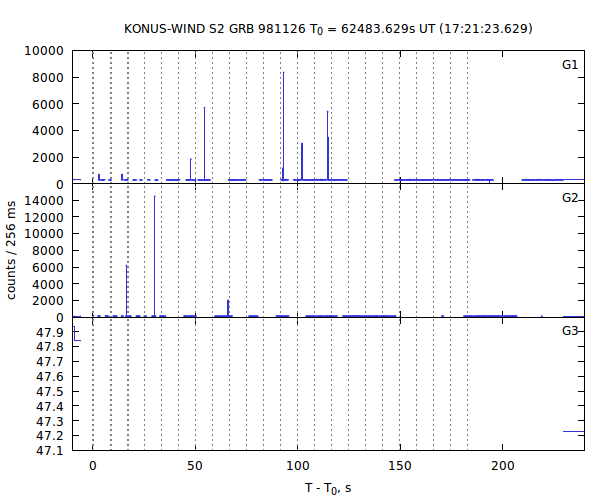The width and height of the screenshot is (600, 500).
Task: Click the 'counts / 256 ms' y-axis label
Action: (11, 250)
